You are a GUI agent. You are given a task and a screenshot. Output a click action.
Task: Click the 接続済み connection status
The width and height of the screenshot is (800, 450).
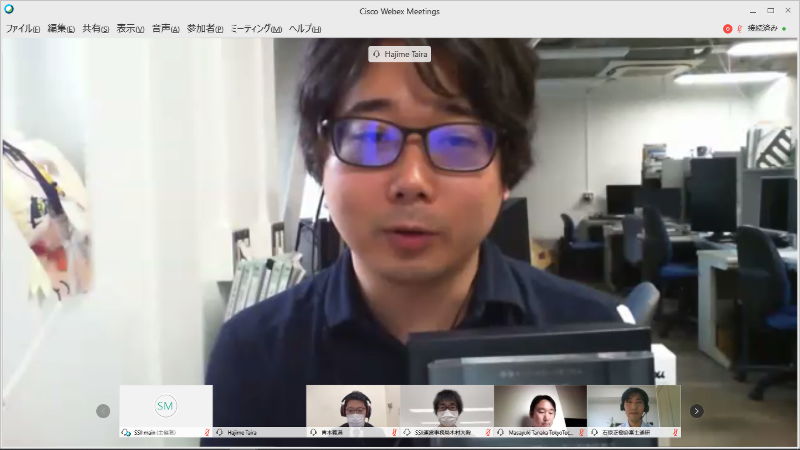point(763,29)
